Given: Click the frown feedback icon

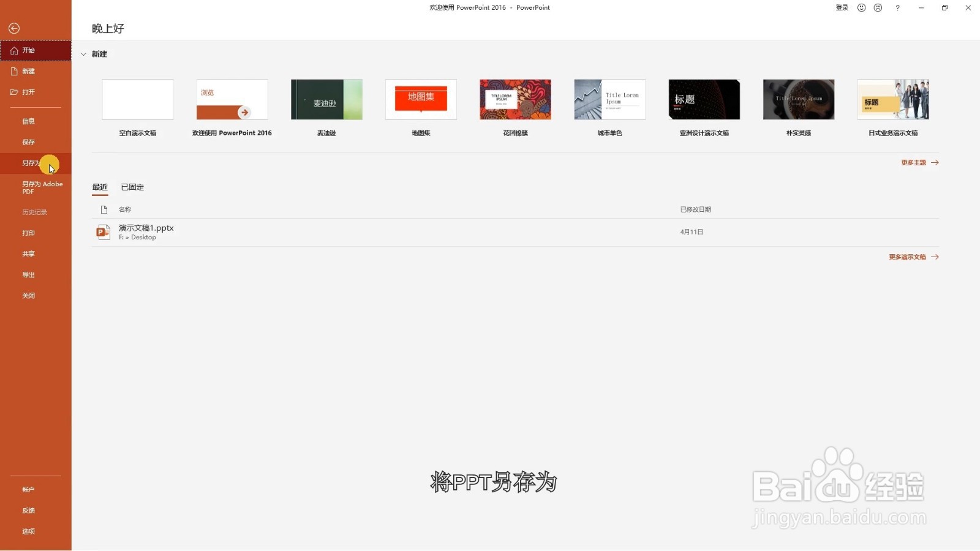Looking at the screenshot, I should pos(878,8).
